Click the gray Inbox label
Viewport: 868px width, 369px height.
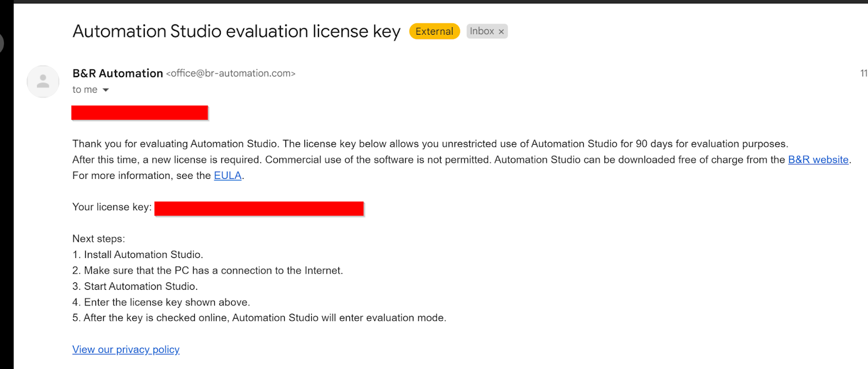[x=482, y=31]
